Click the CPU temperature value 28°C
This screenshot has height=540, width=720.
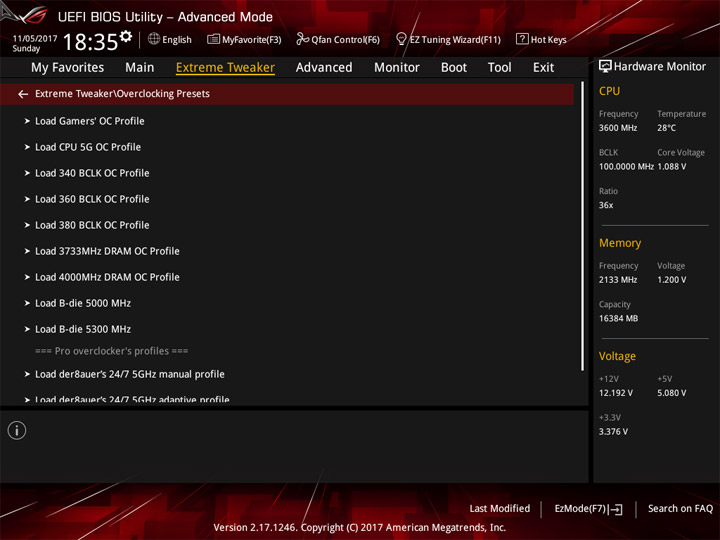coord(666,128)
